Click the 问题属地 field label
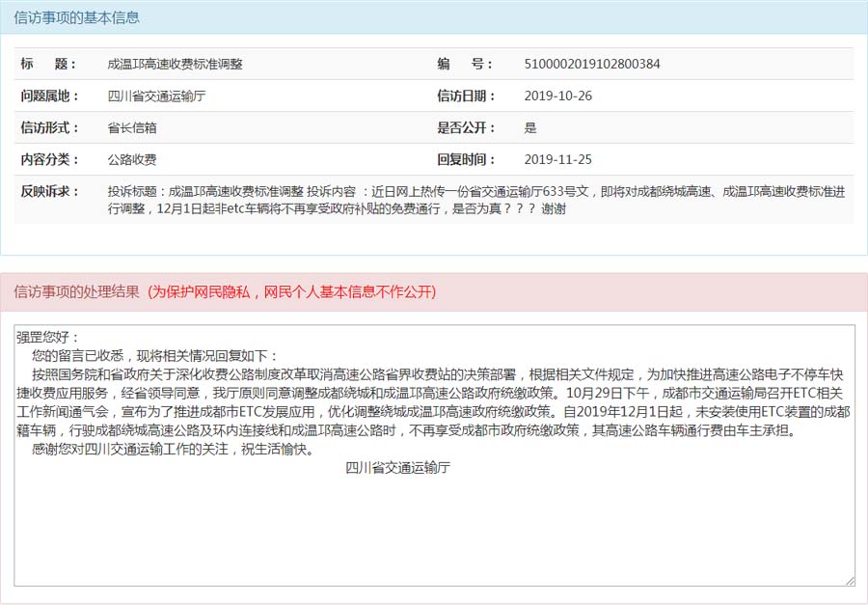Screen dimensions: 868x605 point(50,96)
